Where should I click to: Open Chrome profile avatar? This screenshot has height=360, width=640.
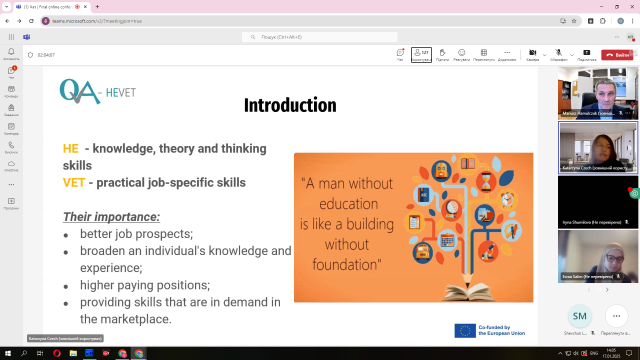click(620, 21)
